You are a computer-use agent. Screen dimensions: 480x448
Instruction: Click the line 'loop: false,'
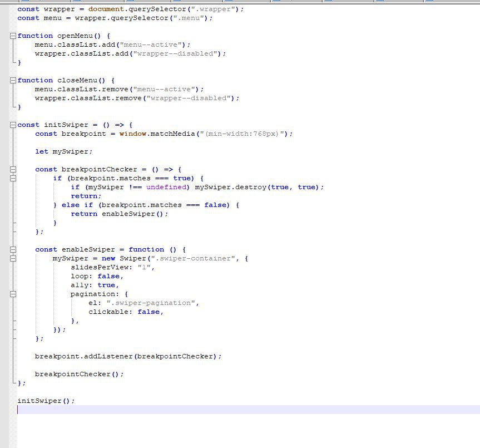[x=97, y=276]
